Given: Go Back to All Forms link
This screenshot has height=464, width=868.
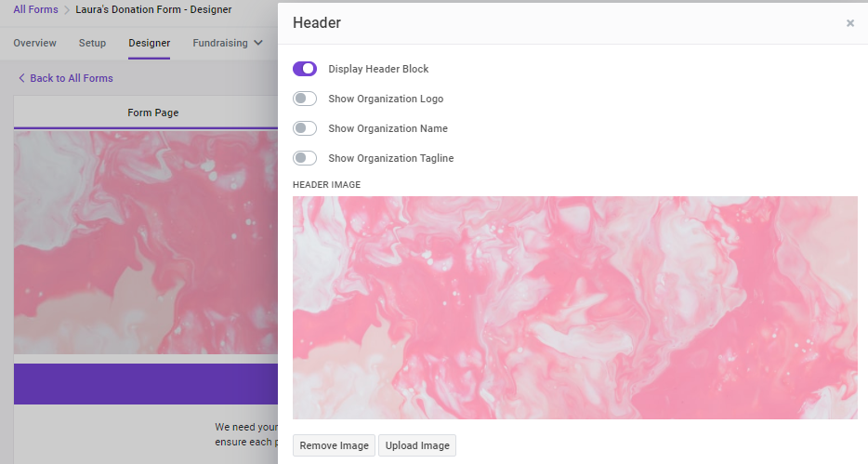Looking at the screenshot, I should [72, 78].
